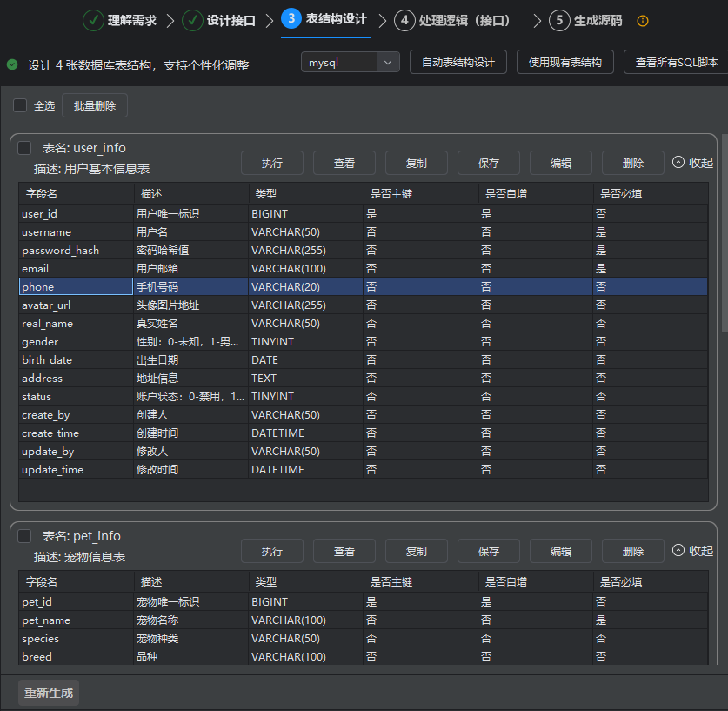The width and height of the screenshot is (728, 711).
Task: Click 复制 for the pet_info table
Action: tap(417, 551)
